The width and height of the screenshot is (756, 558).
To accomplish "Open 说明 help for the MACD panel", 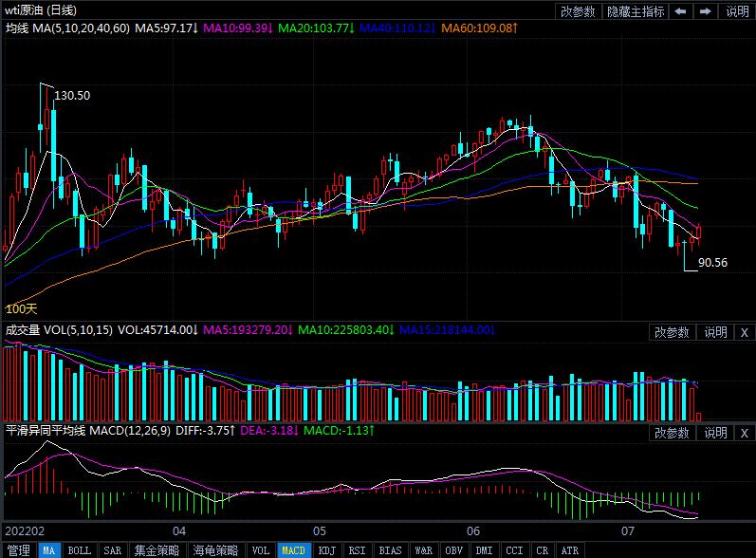I will point(715,433).
